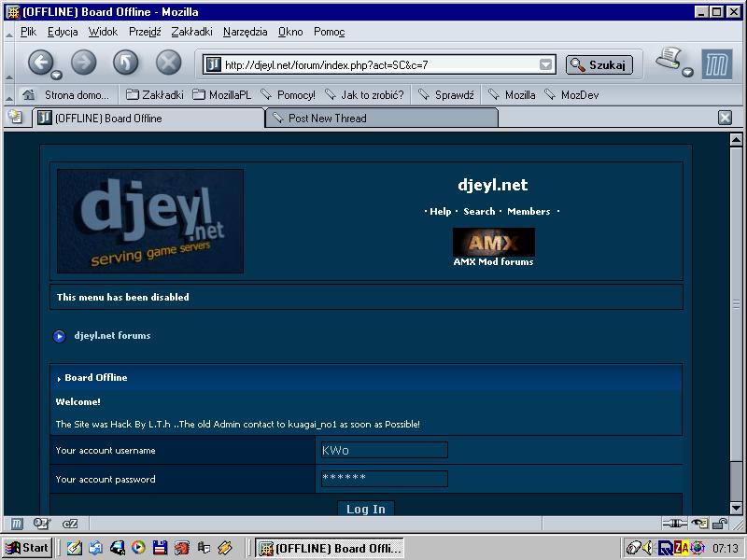This screenshot has height=560, width=747.
Task: Click the clock showing 07:13
Action: (x=725, y=549)
